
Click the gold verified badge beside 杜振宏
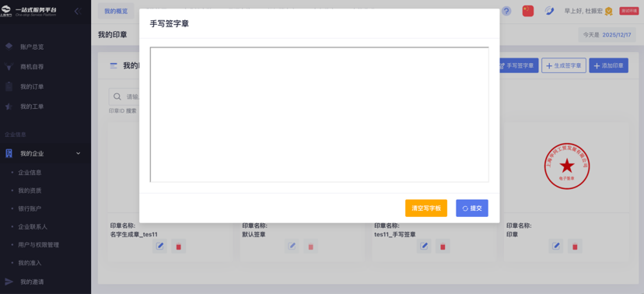point(609,12)
